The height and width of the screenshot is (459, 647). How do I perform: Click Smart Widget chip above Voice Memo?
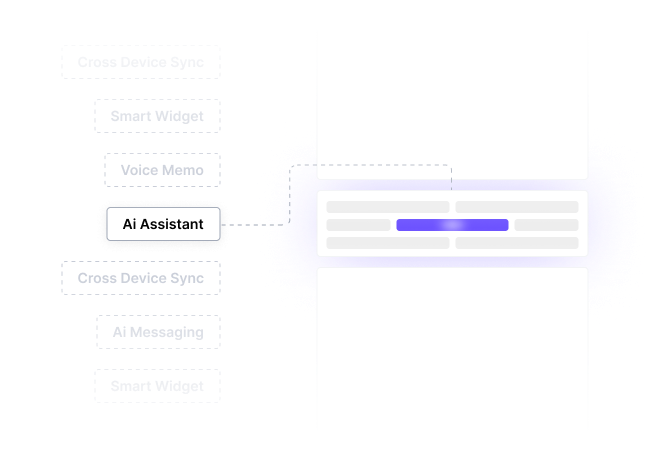[x=157, y=116]
